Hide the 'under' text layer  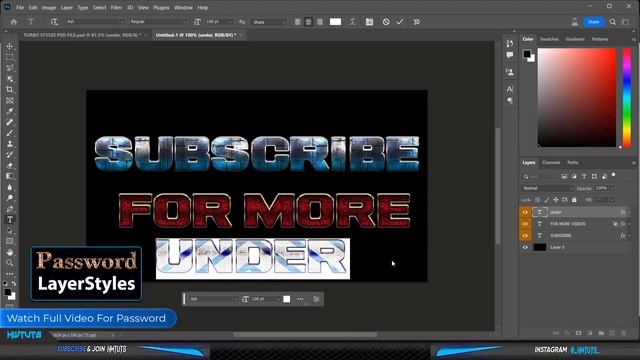pyautogui.click(x=525, y=212)
